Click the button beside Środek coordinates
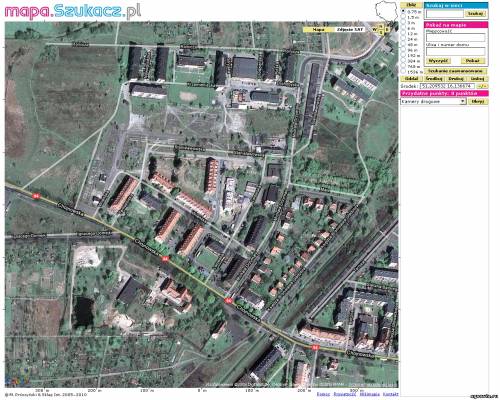The height and width of the screenshot is (400, 500). (x=482, y=86)
